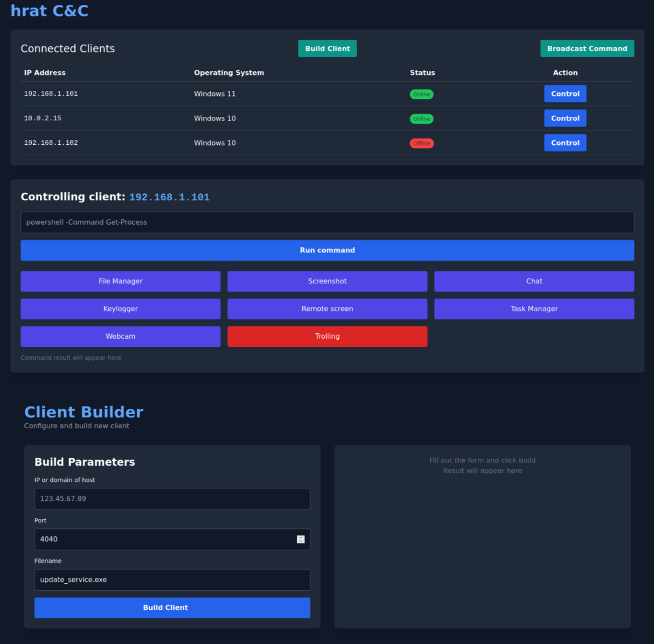Viewport: 654px width, 644px height.
Task: Click the red Trolling button
Action: pyautogui.click(x=327, y=336)
